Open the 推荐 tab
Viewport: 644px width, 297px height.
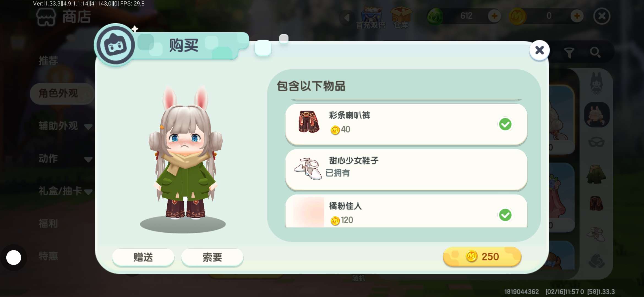[48, 61]
